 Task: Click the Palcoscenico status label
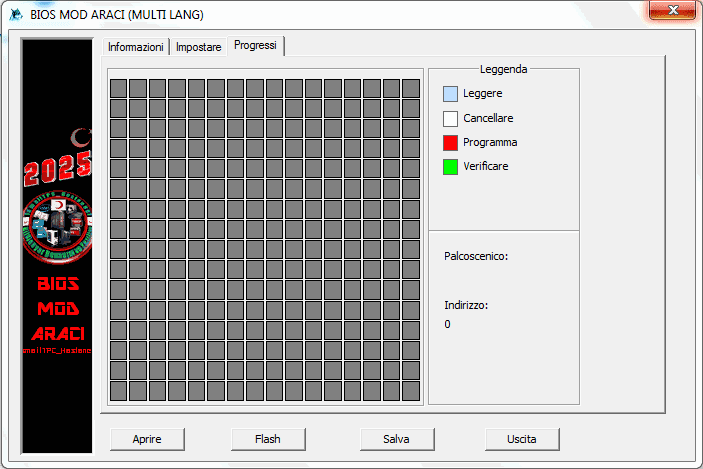click(476, 256)
